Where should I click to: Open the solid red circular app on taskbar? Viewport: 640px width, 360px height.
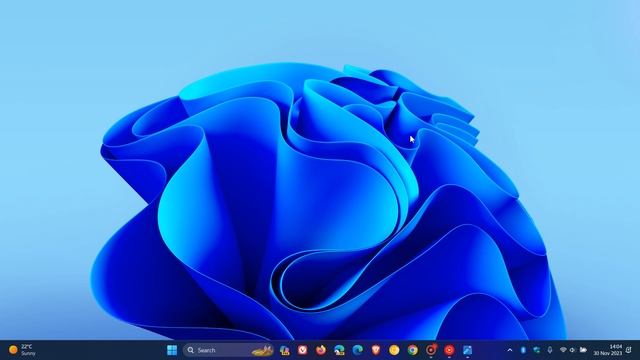click(449, 350)
